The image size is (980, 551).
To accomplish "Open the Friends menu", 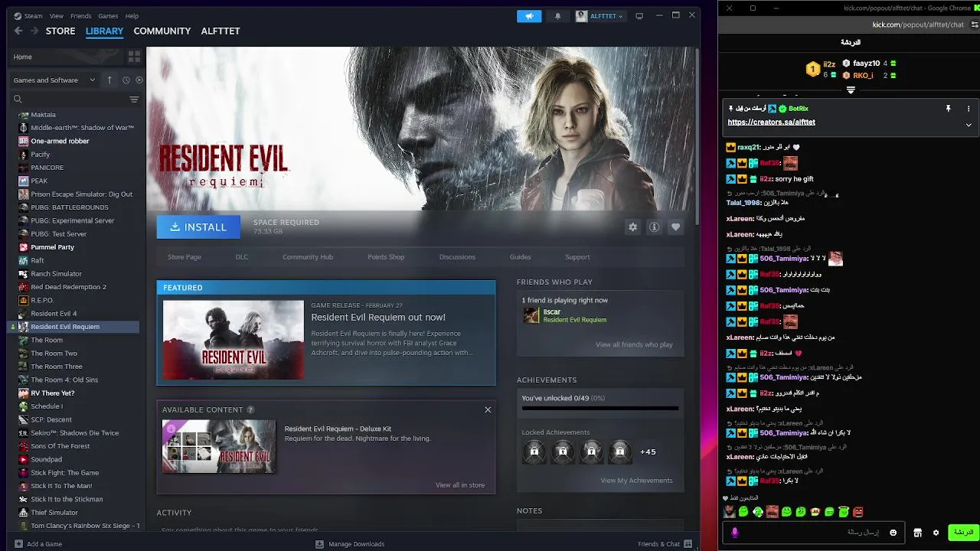I will pyautogui.click(x=80, y=16).
